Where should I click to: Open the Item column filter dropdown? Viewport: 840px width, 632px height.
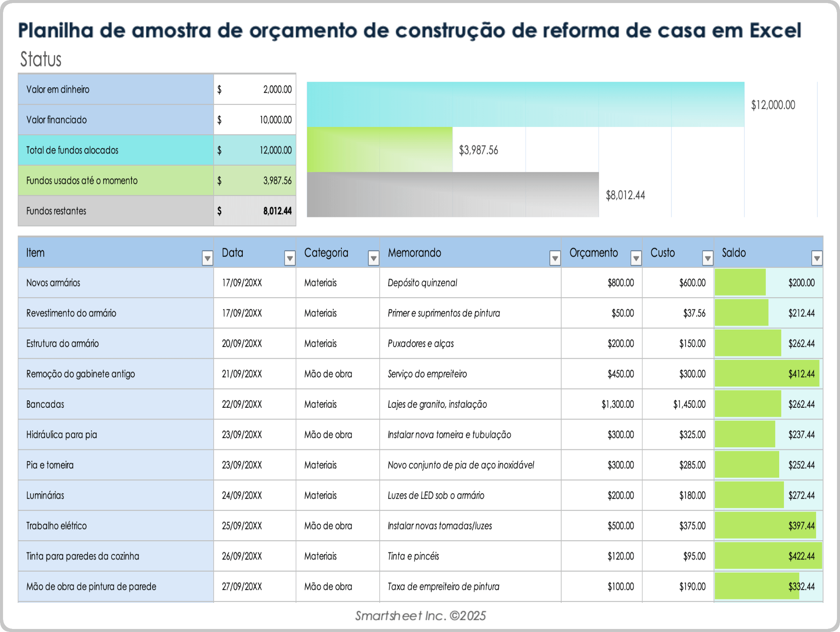pos(207,258)
